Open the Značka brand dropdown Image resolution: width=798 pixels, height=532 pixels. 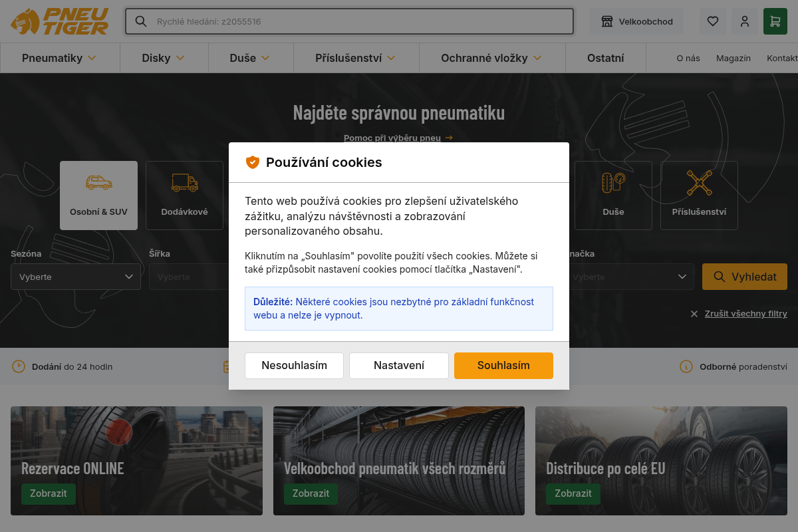point(629,277)
